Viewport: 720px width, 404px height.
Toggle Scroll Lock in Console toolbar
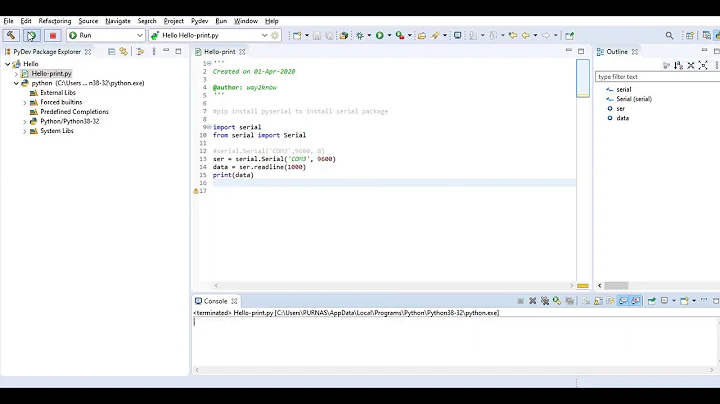598,301
